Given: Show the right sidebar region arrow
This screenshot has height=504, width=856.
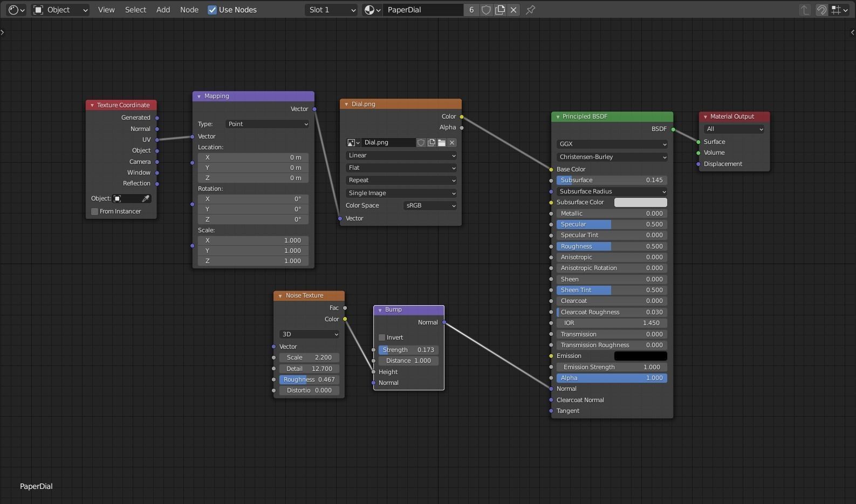Looking at the screenshot, I should click(852, 32).
